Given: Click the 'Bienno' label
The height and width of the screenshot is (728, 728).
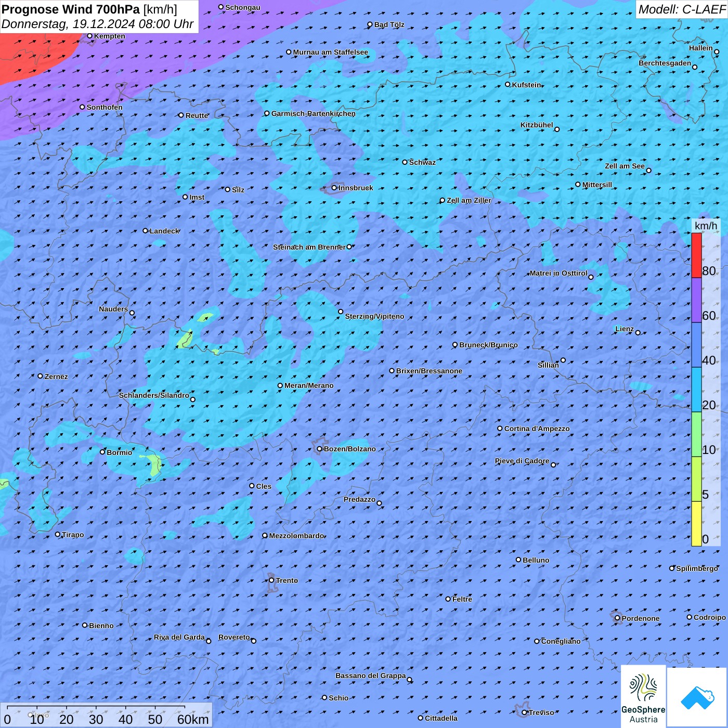Looking at the screenshot, I should coord(101,626).
